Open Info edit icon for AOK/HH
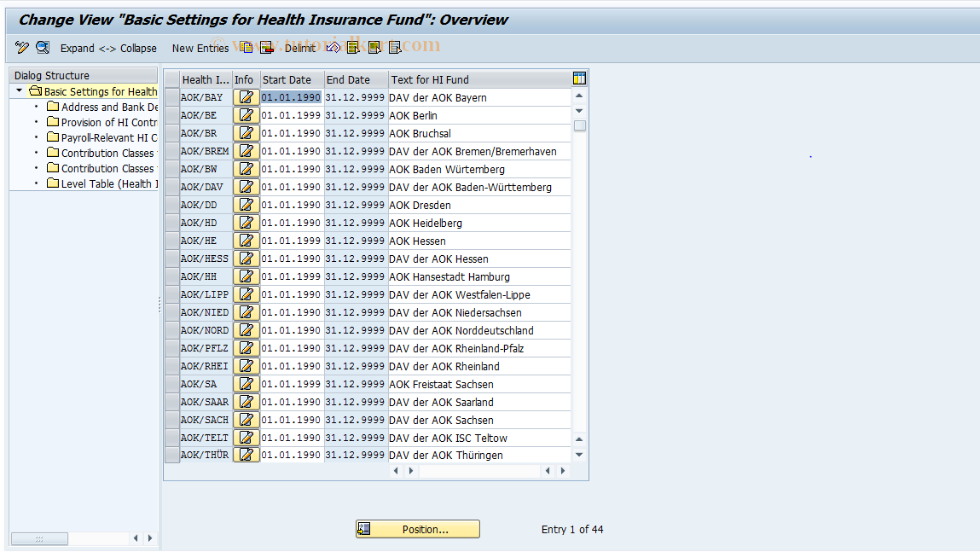980x552 pixels. tap(246, 276)
